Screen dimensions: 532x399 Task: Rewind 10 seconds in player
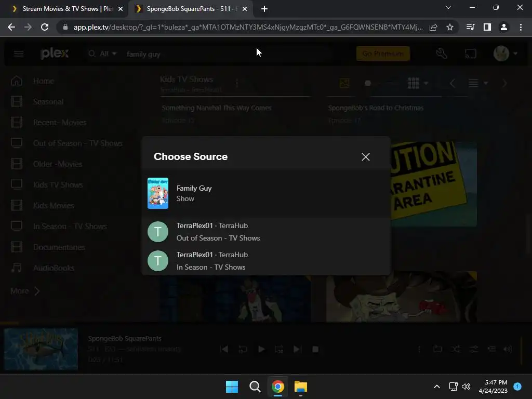(243, 349)
